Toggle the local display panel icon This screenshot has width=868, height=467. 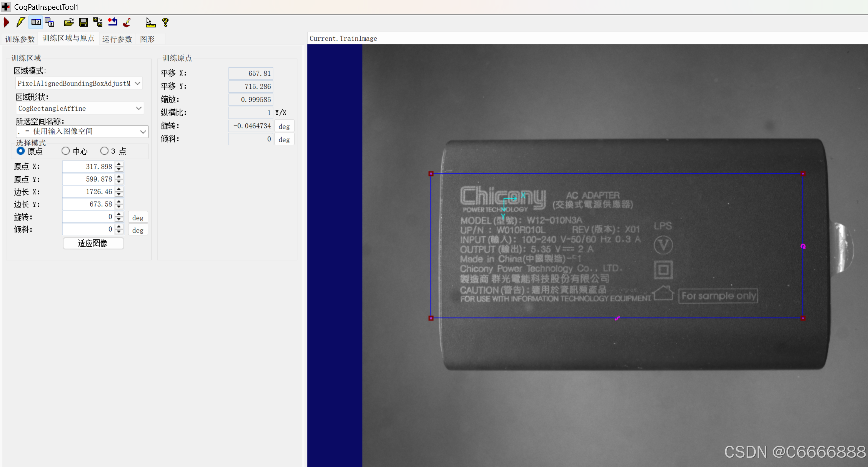tap(36, 22)
